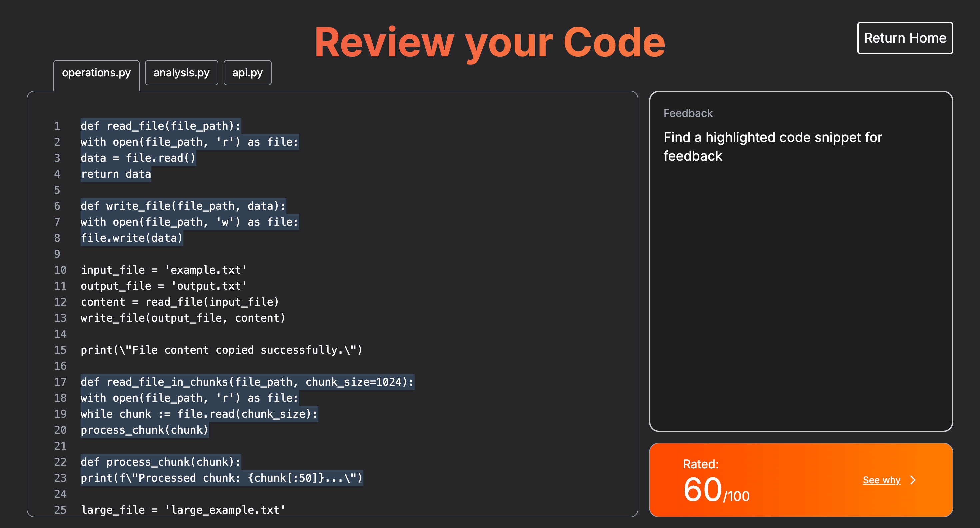Click the Return Home button
Image resolution: width=980 pixels, height=528 pixels.
905,38
